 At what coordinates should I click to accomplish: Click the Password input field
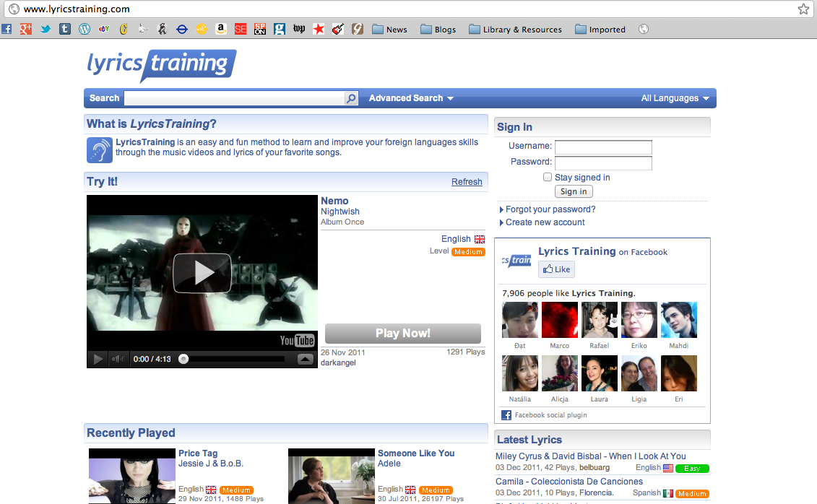pyautogui.click(x=603, y=163)
